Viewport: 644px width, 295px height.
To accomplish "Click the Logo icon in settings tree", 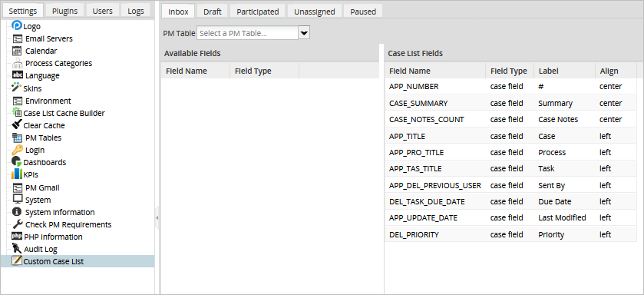I will tap(17, 26).
